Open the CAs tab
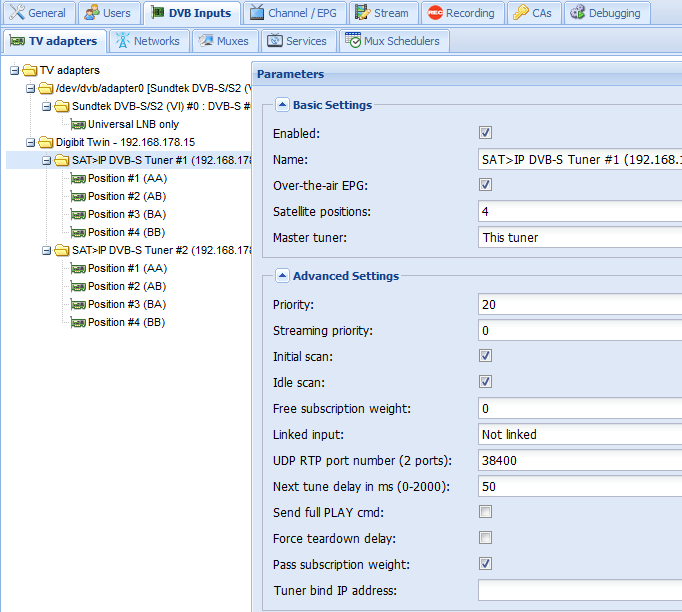Screen dimensions: 682x612 coord(534,13)
